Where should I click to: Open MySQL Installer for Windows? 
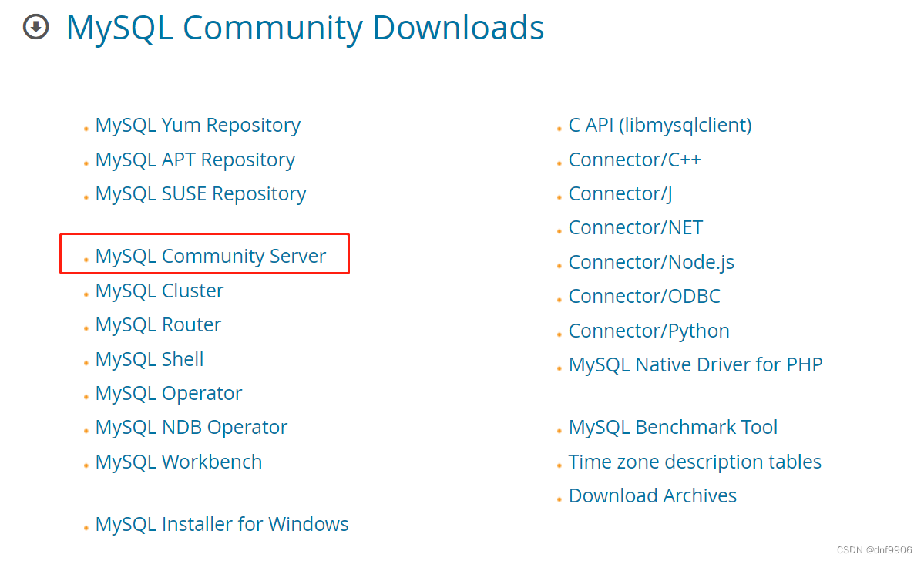(221, 524)
